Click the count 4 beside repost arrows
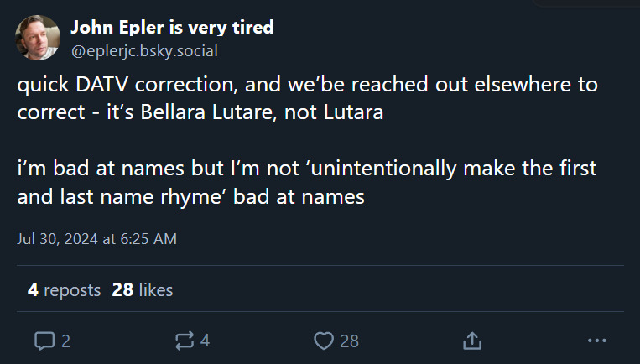Screen dimensions: 640x364 [206, 341]
